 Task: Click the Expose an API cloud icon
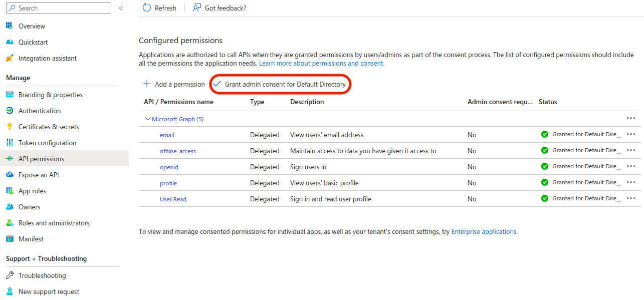click(9, 175)
